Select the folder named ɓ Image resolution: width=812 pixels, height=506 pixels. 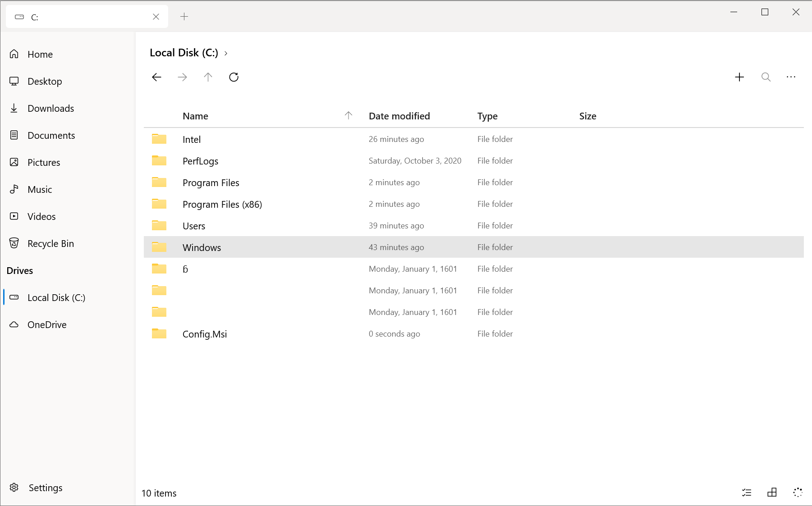pos(473,269)
